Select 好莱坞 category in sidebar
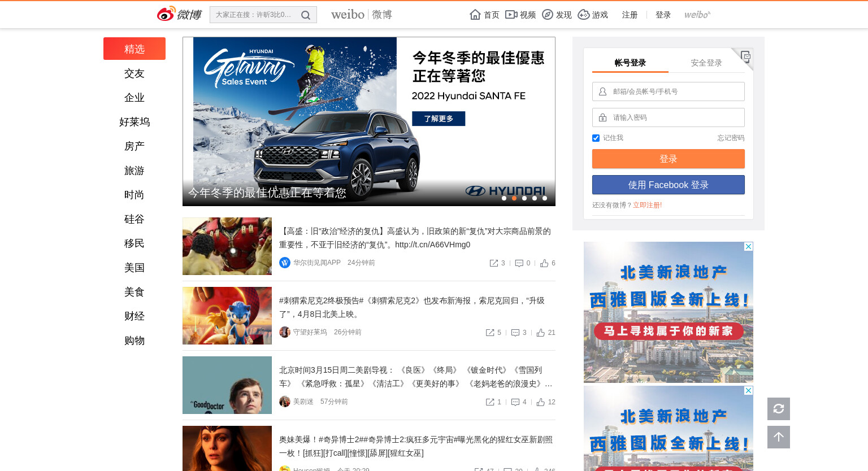868x471 pixels. click(x=134, y=122)
